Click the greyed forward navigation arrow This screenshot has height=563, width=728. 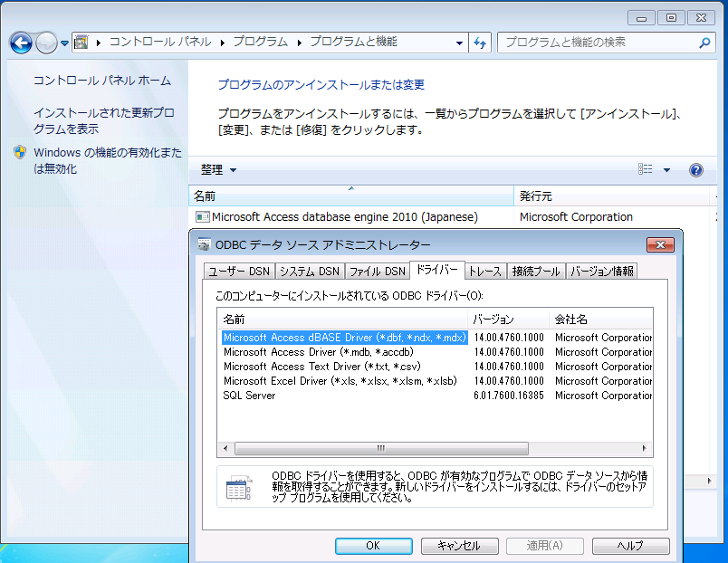(46, 43)
